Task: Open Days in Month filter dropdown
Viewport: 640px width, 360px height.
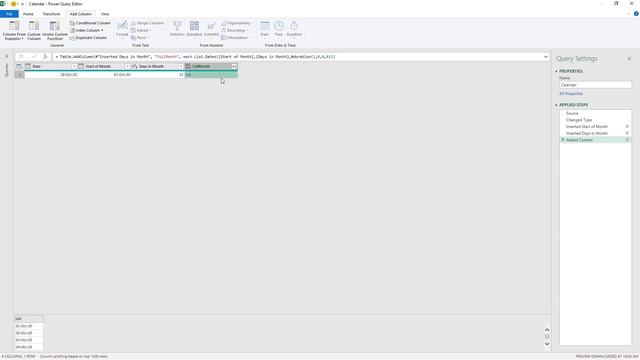Action: [x=181, y=66]
